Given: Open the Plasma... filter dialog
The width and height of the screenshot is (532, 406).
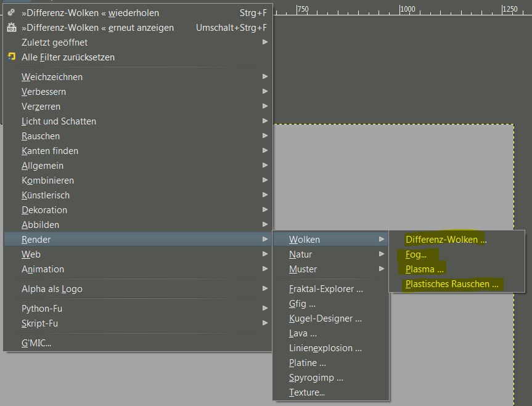Looking at the screenshot, I should click(424, 269).
